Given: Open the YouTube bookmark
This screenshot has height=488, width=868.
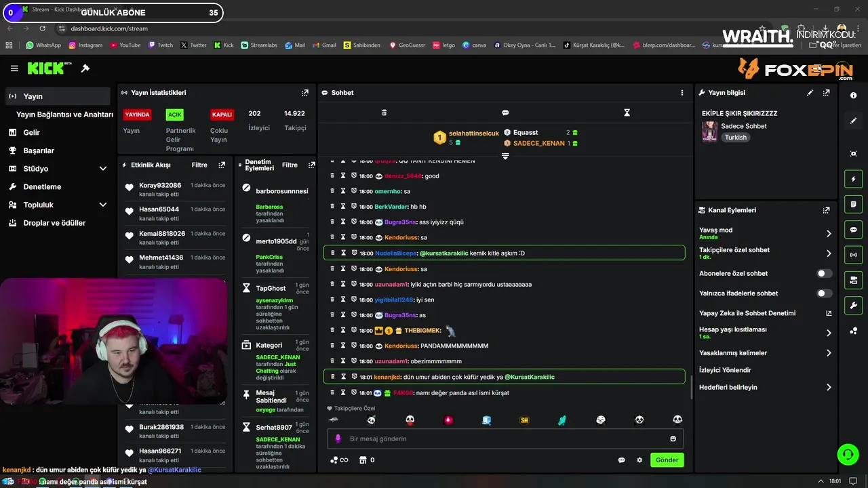Looking at the screenshot, I should click(x=124, y=45).
